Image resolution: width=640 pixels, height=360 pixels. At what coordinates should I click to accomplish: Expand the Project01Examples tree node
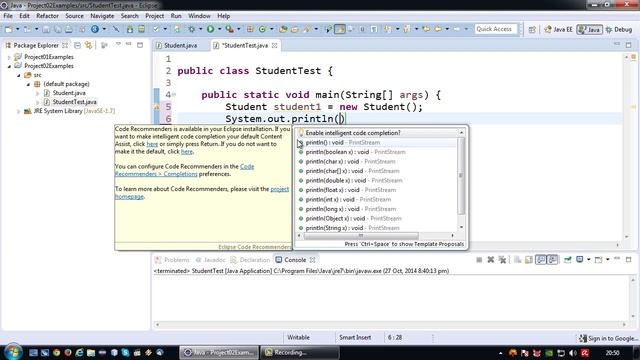(x=9, y=57)
